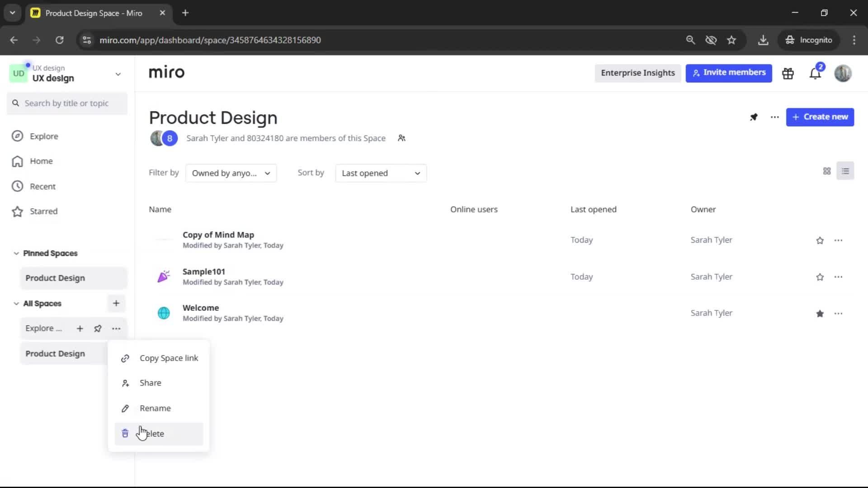Open the gift rewards icon
The height and width of the screenshot is (488, 868).
[x=788, y=73]
